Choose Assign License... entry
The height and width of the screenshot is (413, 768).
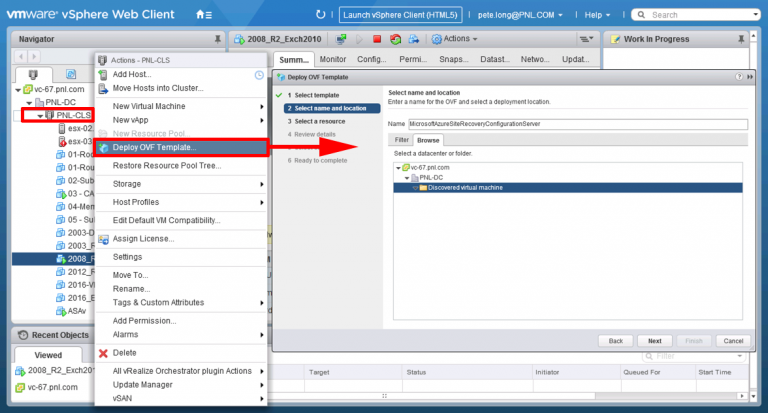pos(143,239)
